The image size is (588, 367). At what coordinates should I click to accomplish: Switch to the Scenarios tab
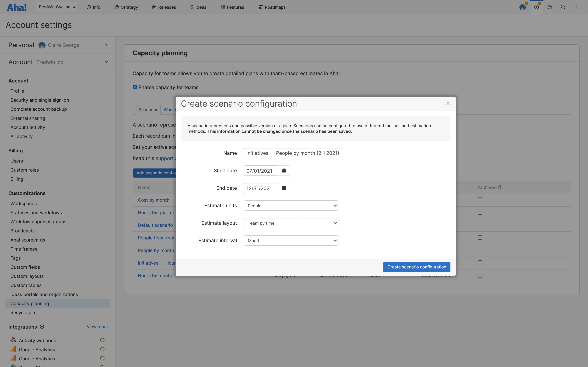148,110
